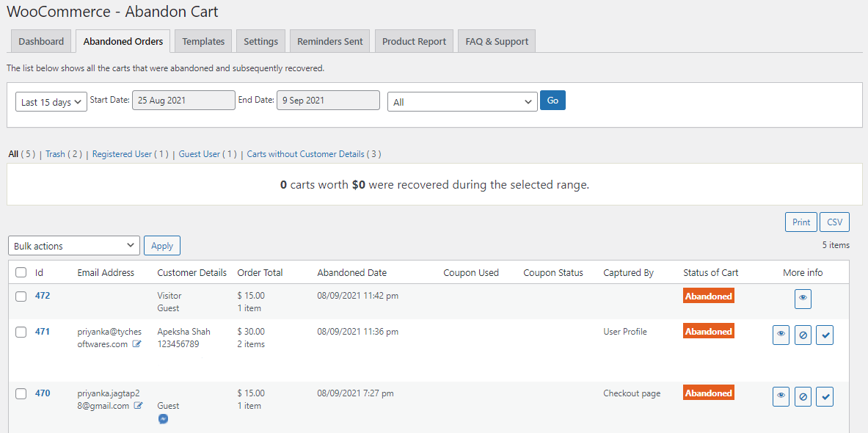Show All carts filter link
Image resolution: width=868 pixels, height=433 pixels.
13,154
